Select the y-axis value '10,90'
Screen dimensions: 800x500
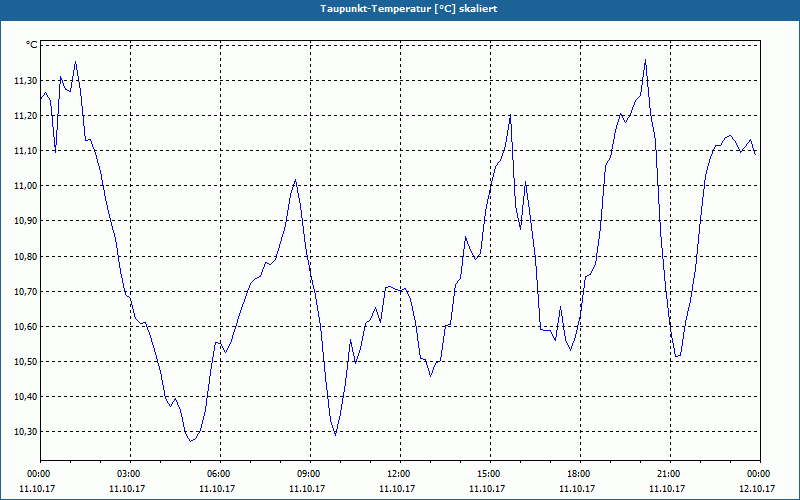click(x=26, y=221)
